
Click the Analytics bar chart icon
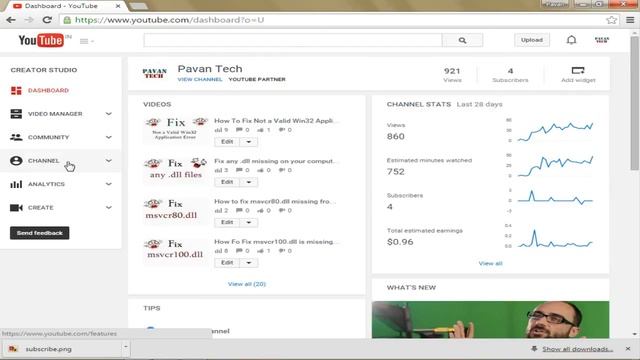click(16, 184)
